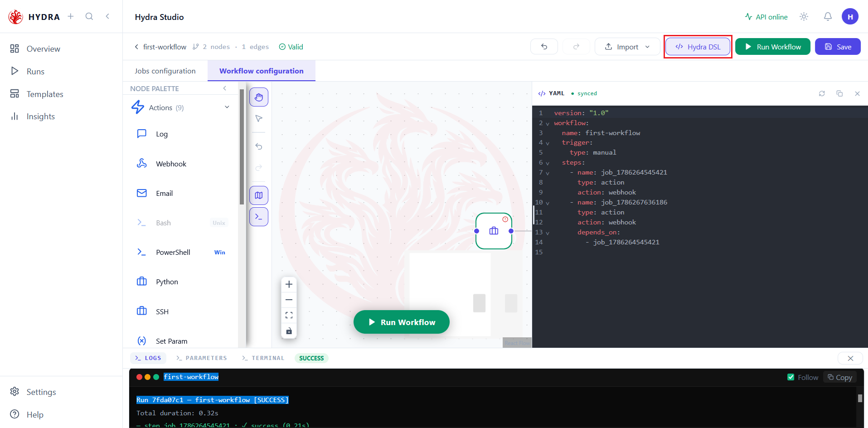
Task: Activate the pointer select tool
Action: [259, 118]
